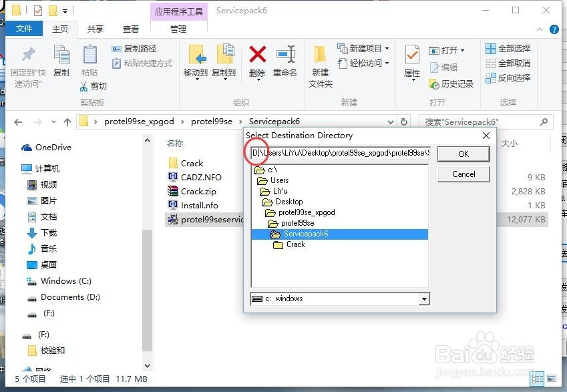Switch to Details view in the status bar
567x392 pixels.
tap(537, 379)
